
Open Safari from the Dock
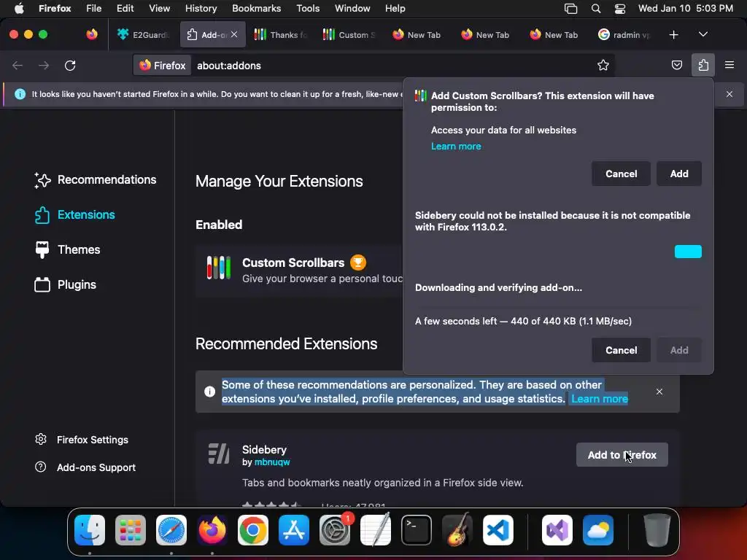click(x=171, y=530)
